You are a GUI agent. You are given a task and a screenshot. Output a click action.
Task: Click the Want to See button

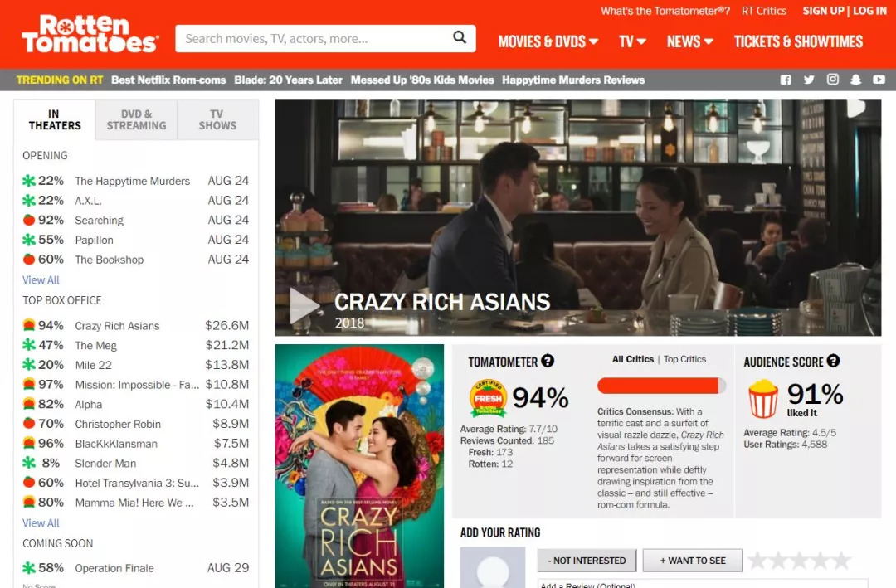pos(693,561)
